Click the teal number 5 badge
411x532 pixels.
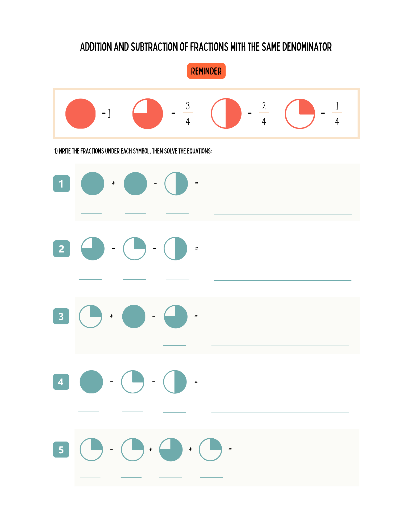61,450
